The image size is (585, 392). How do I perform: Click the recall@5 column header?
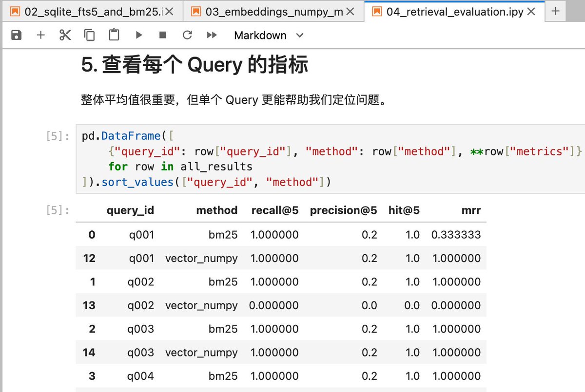point(275,210)
